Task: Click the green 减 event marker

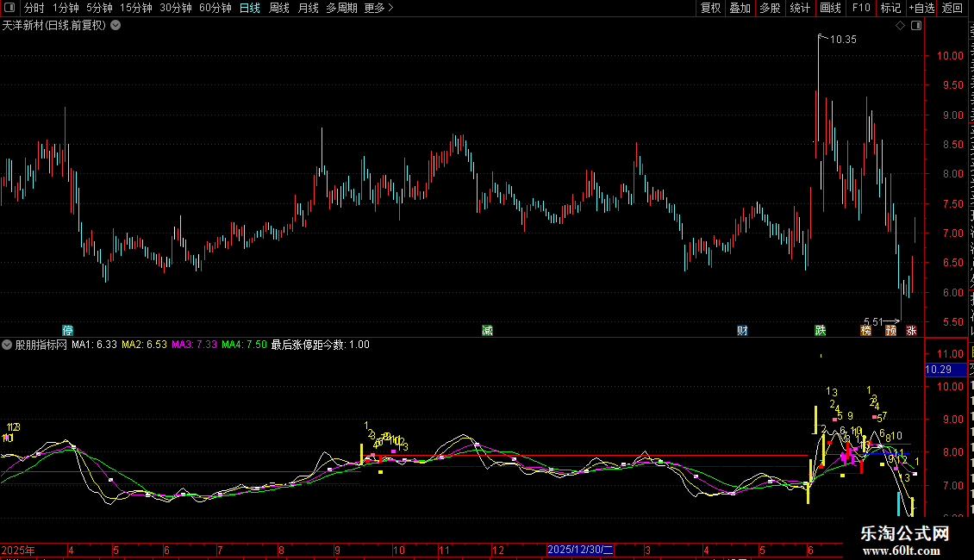Action: coord(488,330)
